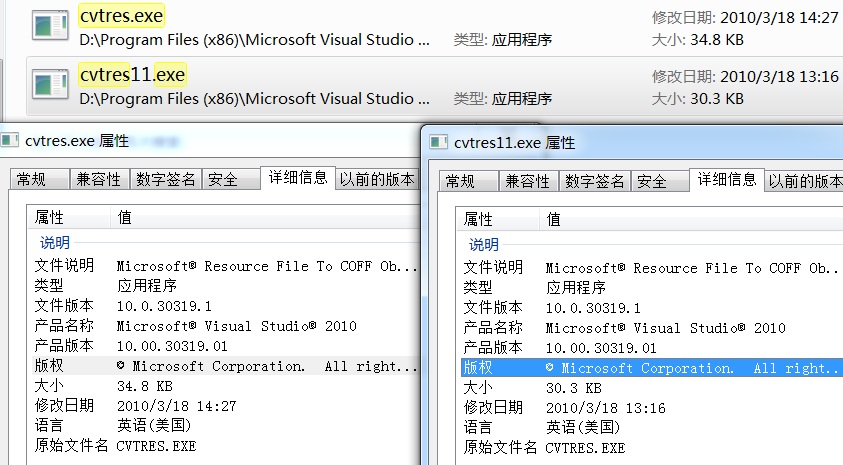
Task: Click 属性 column header in cvtres11.exe window
Action: pyautogui.click(x=498, y=219)
